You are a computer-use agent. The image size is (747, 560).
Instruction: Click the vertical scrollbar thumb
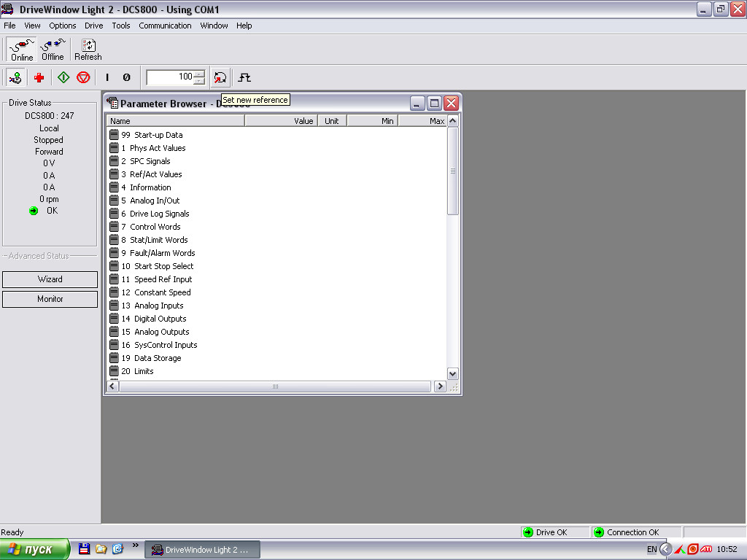453,171
